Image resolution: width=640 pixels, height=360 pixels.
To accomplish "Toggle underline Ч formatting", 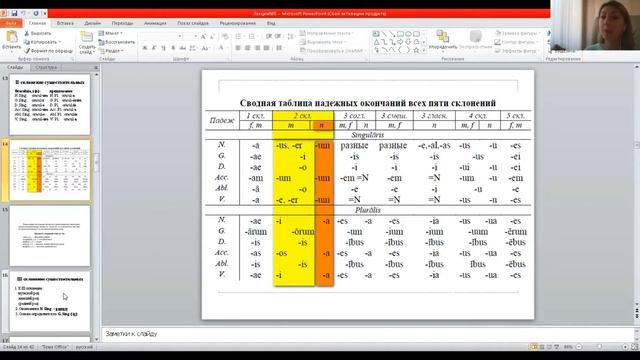I will [164, 48].
